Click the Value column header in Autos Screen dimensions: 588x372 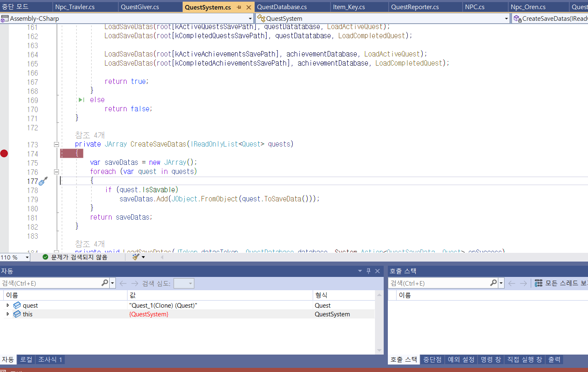point(220,295)
